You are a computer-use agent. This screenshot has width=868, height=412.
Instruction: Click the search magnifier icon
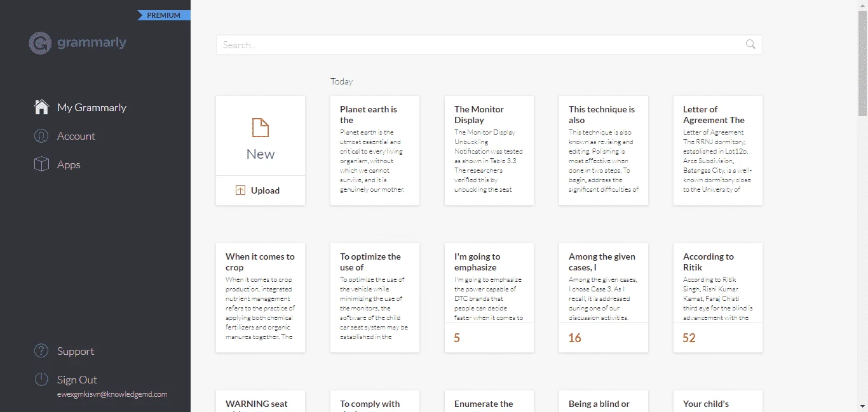click(750, 44)
